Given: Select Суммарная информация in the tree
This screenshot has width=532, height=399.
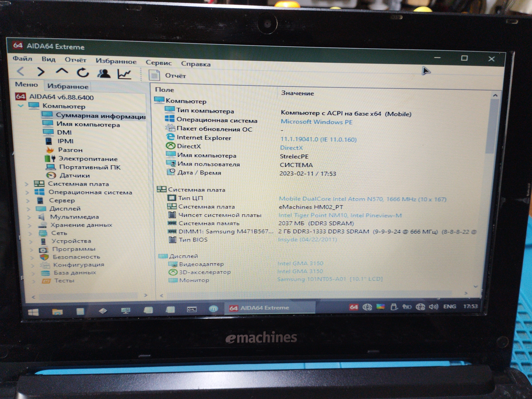Looking at the screenshot, I should pyautogui.click(x=94, y=116).
